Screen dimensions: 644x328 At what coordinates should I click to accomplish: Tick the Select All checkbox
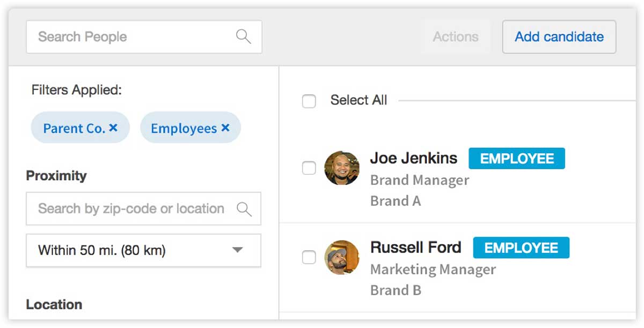point(309,101)
